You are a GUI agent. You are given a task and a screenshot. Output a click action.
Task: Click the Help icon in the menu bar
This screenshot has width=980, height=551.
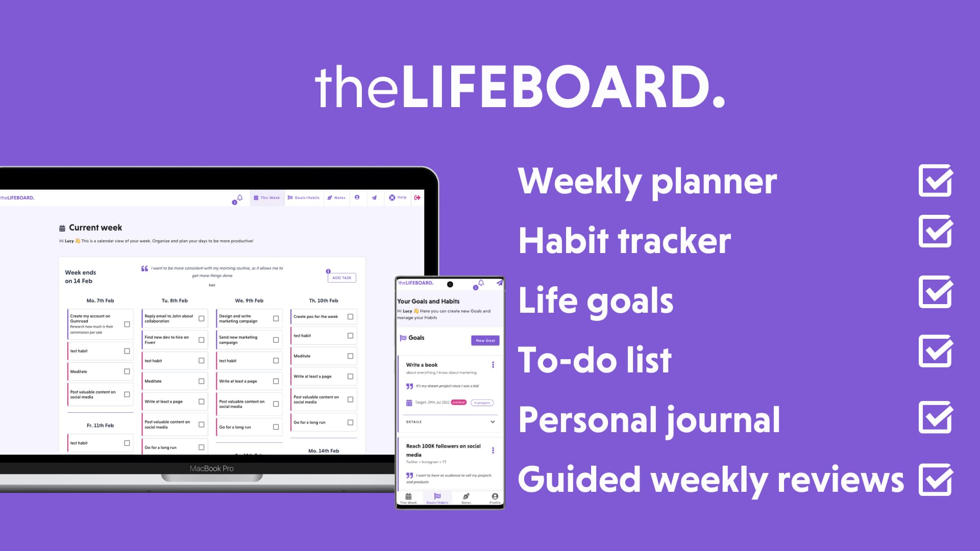pyautogui.click(x=393, y=198)
